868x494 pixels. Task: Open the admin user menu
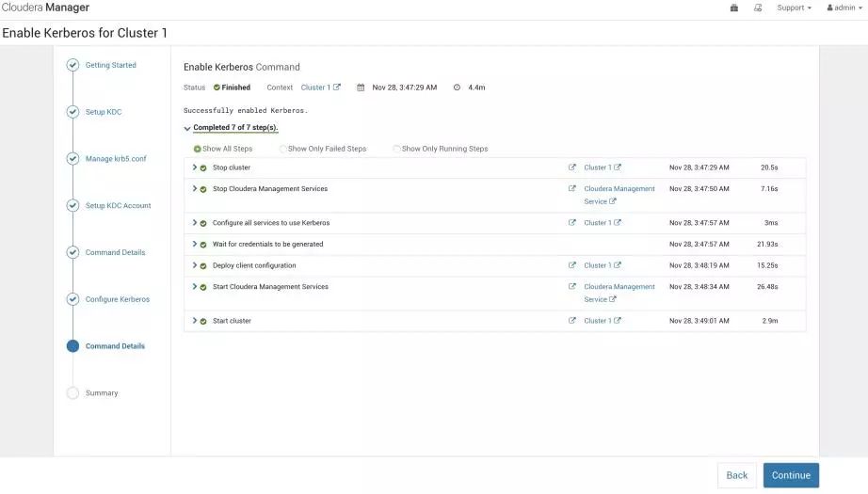[844, 8]
